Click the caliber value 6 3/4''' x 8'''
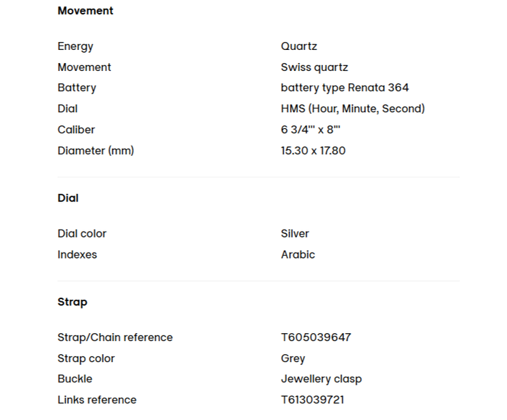 (x=311, y=130)
